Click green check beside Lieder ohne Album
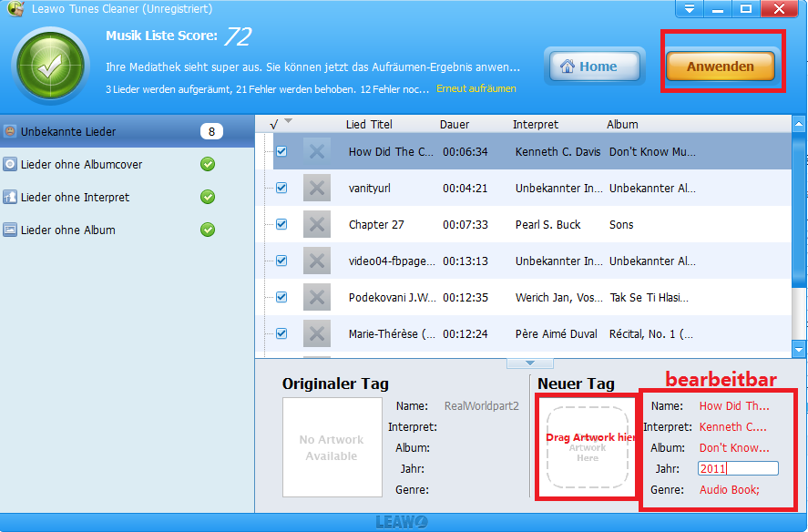Viewport: 808px width, 532px height. point(208,230)
